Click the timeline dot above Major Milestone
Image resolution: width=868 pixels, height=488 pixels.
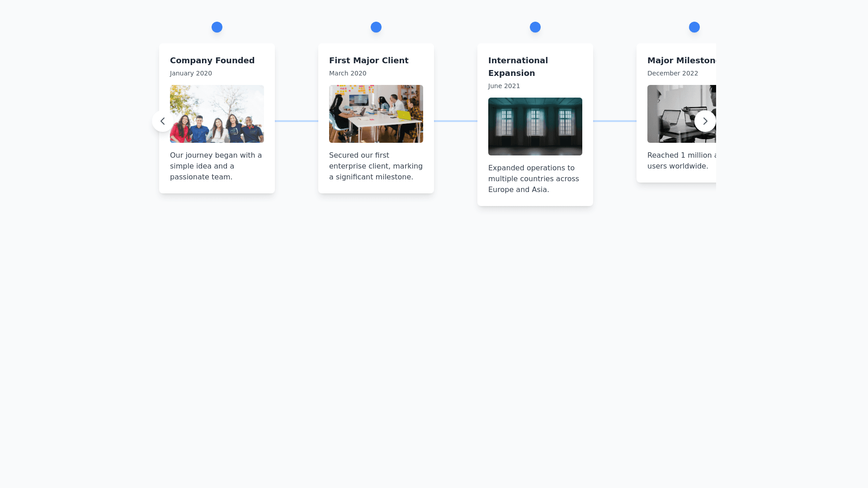[694, 27]
